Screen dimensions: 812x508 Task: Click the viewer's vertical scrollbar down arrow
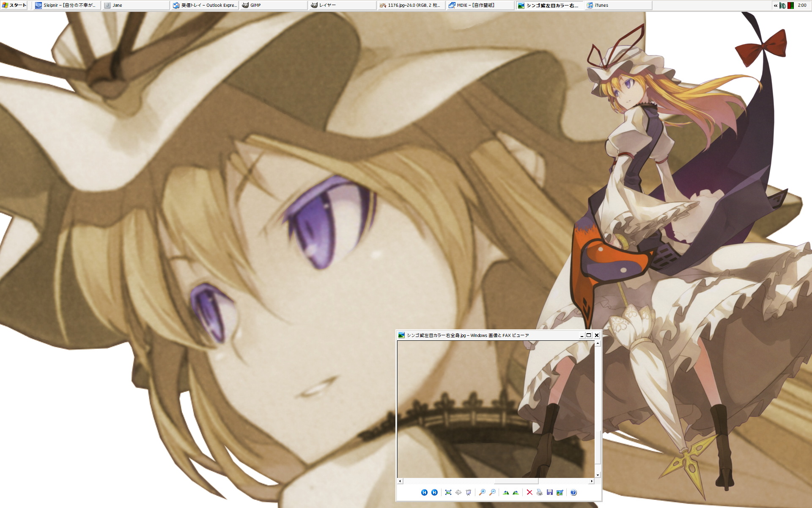click(598, 475)
